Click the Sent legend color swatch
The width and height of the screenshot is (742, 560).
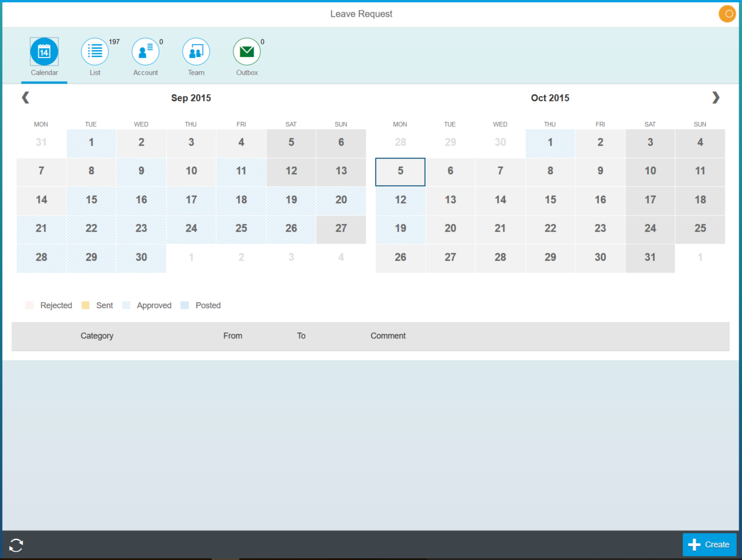point(86,305)
